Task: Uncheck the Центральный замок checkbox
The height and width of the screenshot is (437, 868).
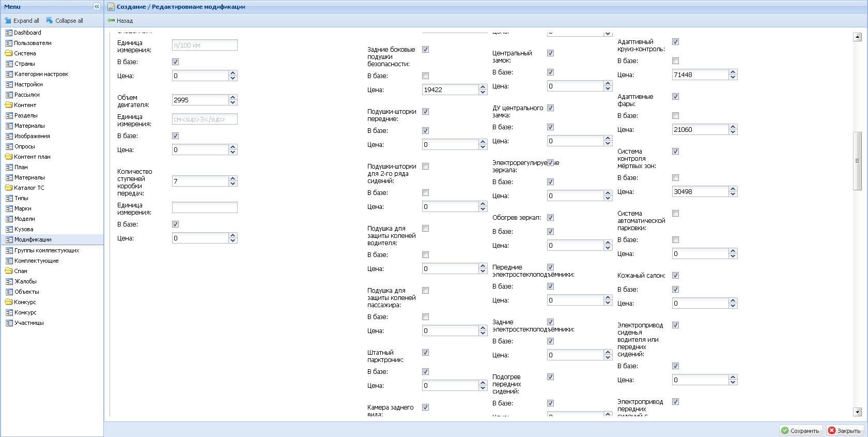Action: point(551,53)
